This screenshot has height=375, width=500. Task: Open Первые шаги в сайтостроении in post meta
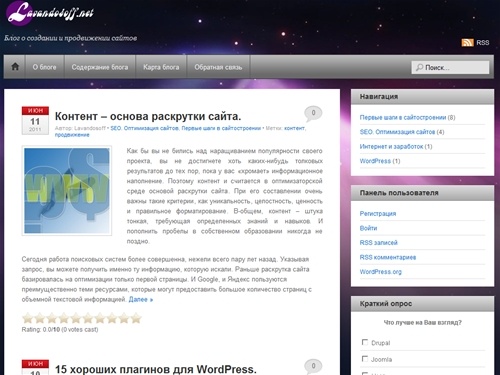click(x=221, y=128)
